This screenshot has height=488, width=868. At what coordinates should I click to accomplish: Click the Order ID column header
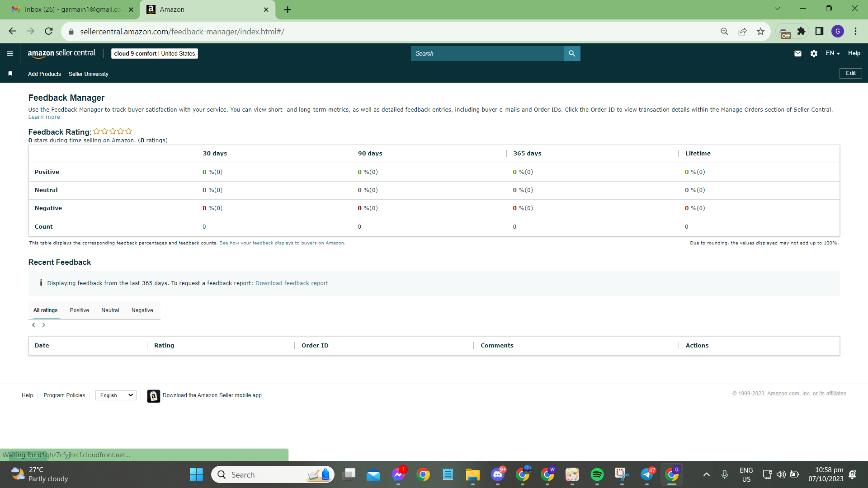(315, 346)
